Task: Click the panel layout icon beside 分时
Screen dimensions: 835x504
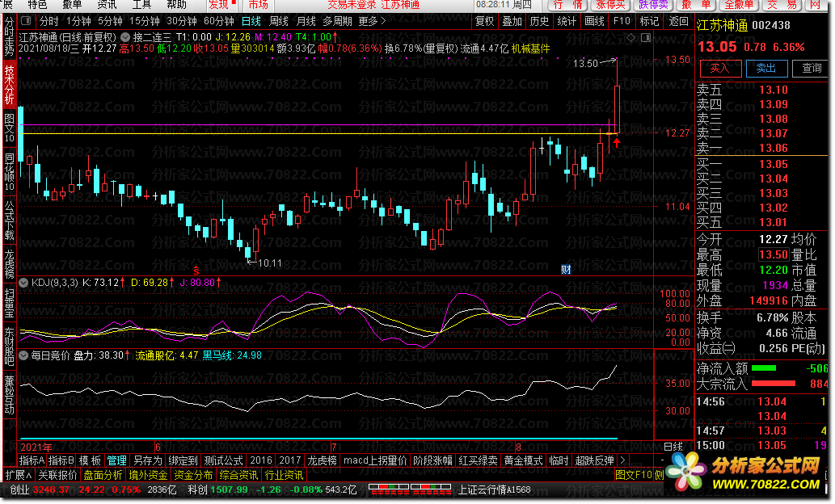Action: 26,21
